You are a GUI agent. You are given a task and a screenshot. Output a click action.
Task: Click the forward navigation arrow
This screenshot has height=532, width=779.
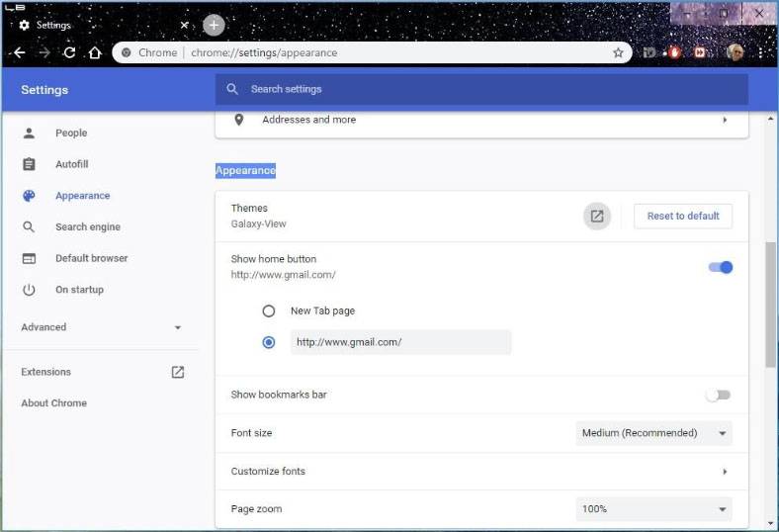click(x=44, y=52)
